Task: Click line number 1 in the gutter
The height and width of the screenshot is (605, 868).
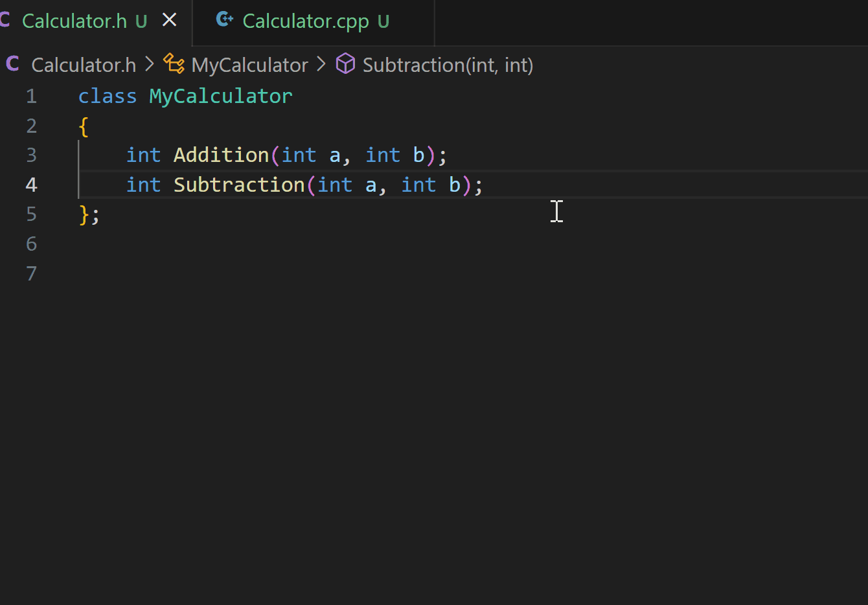Action: click(x=31, y=97)
